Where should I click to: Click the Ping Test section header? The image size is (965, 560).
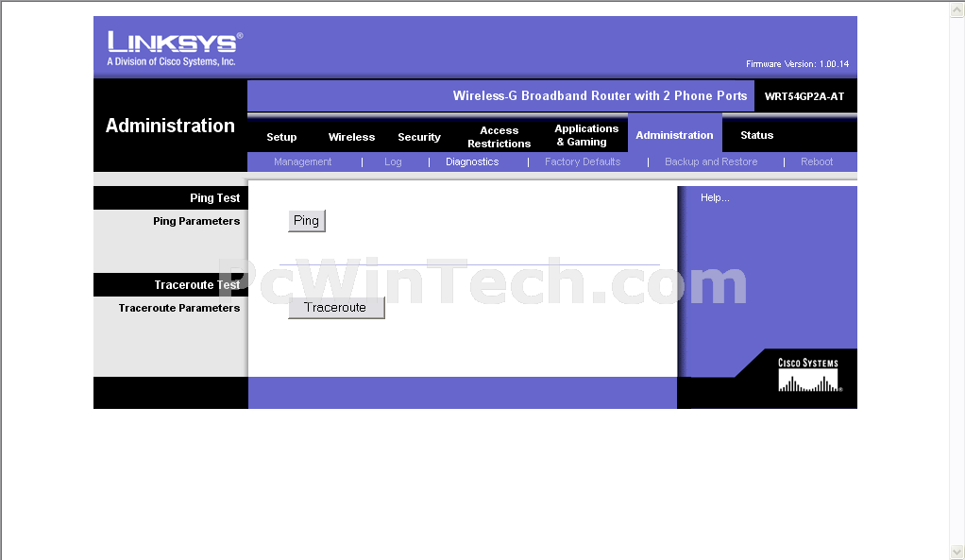pyautogui.click(x=214, y=198)
